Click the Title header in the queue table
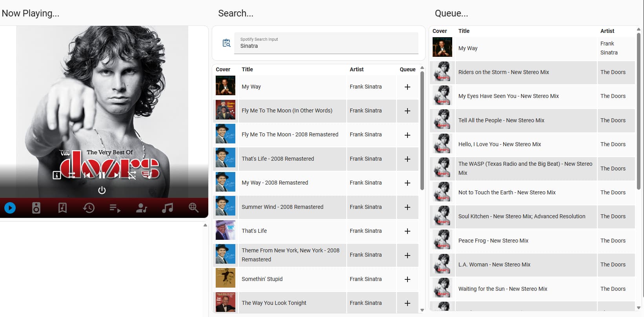Image resolution: width=644 pixels, height=317 pixels. click(x=464, y=31)
